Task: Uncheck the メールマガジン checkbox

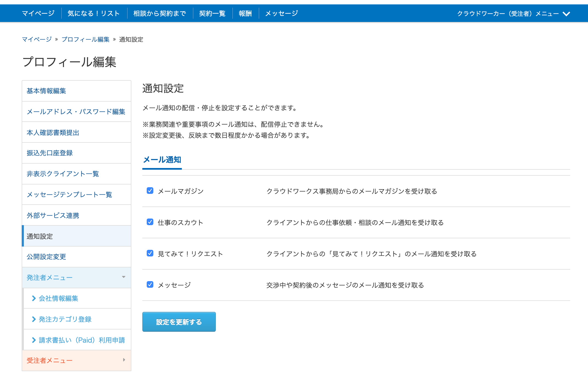Action: pos(150,191)
